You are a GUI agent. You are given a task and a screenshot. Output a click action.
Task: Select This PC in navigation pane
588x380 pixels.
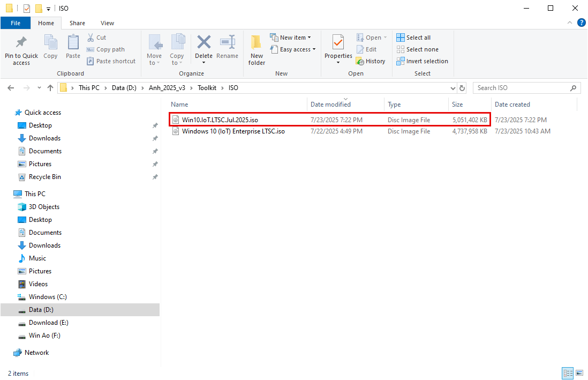pyautogui.click(x=29, y=194)
